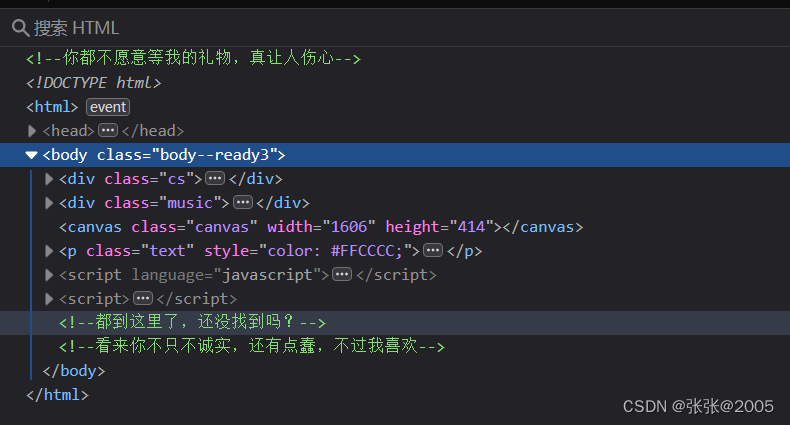Click the width="1606" attribute value
Viewport: 790px width, 425px height.
click(x=349, y=227)
